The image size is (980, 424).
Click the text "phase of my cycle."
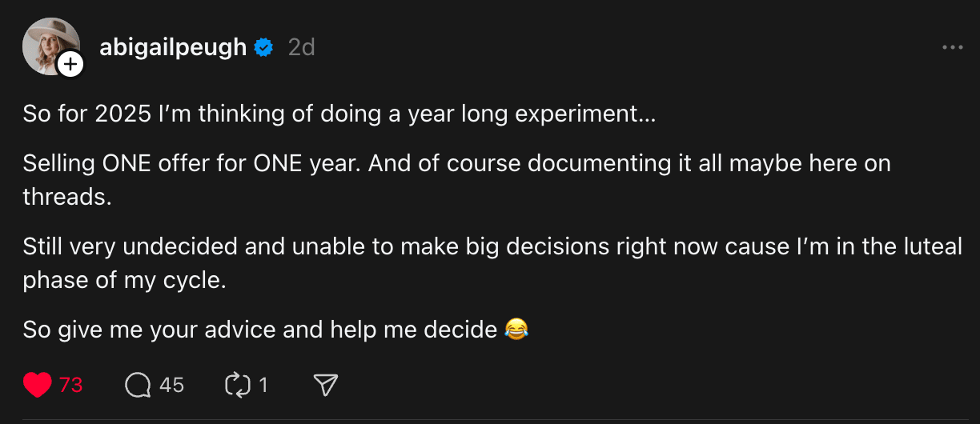[125, 281]
